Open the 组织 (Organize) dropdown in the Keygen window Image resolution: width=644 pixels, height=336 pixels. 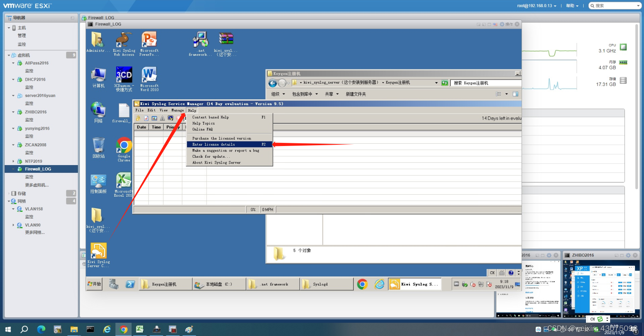278,94
